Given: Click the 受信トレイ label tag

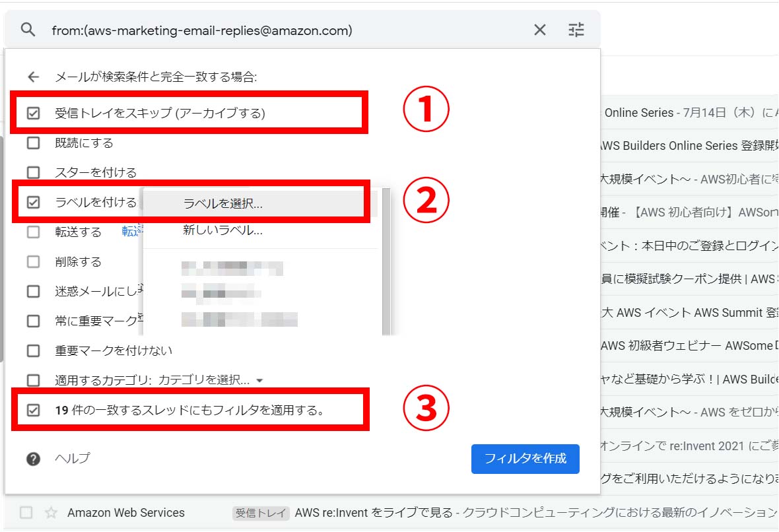Looking at the screenshot, I should pyautogui.click(x=260, y=513).
